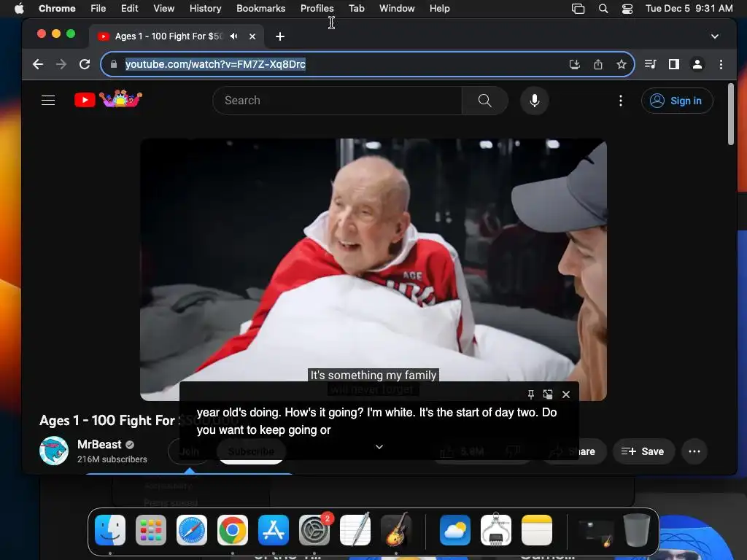Open Launchpad from the Dock
The height and width of the screenshot is (560, 747).
click(x=151, y=530)
